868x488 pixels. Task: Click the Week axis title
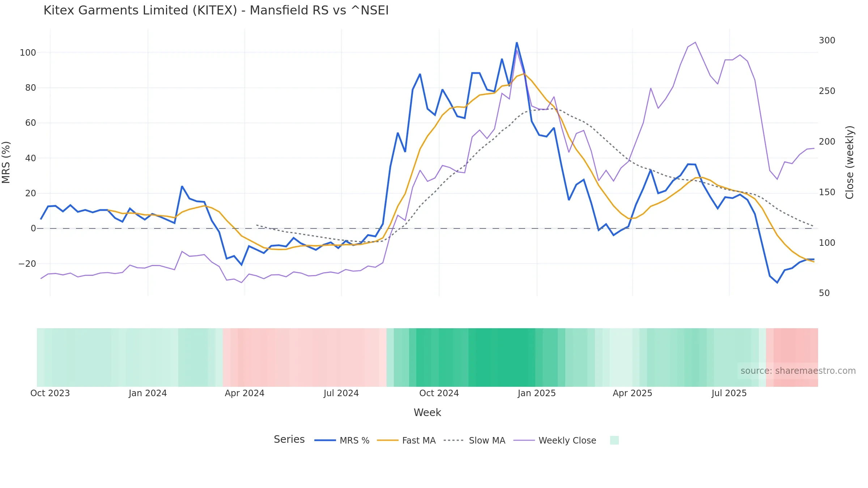click(427, 412)
